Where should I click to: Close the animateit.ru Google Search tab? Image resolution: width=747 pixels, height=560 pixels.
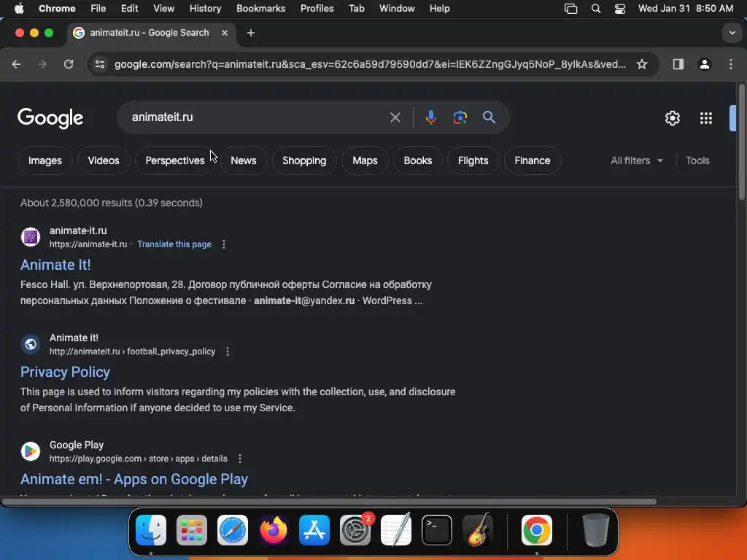(x=225, y=33)
